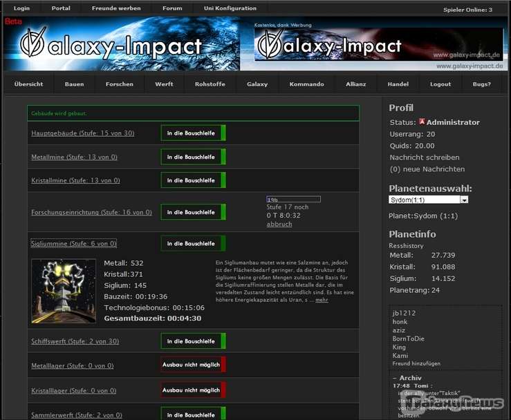The height and width of the screenshot is (420, 511).
Task: Select friend jb1212 in list
Action: pyautogui.click(x=404, y=313)
